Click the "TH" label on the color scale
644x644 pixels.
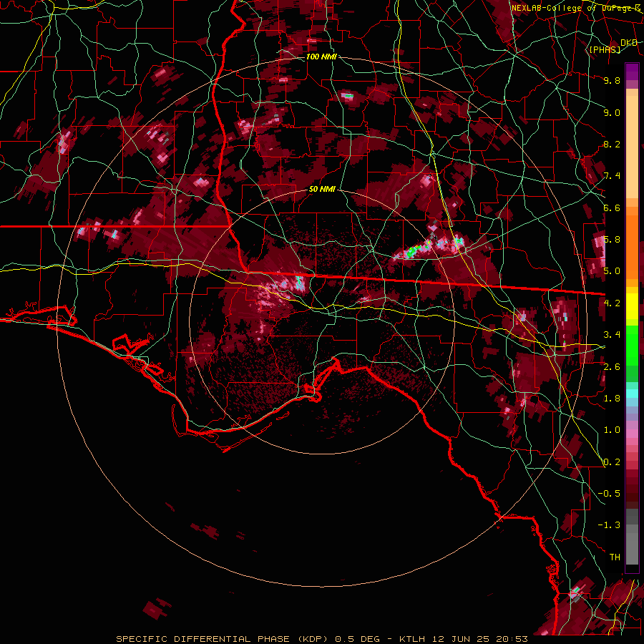[615, 557]
